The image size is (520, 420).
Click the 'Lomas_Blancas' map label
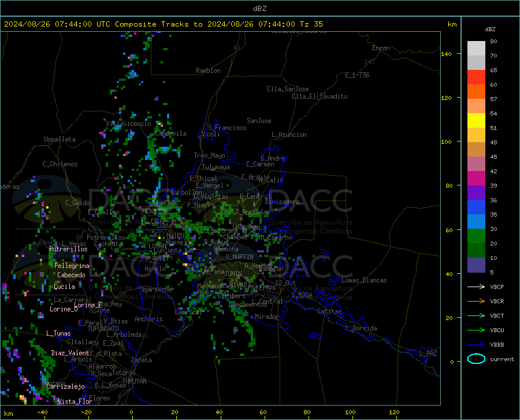[364, 280]
